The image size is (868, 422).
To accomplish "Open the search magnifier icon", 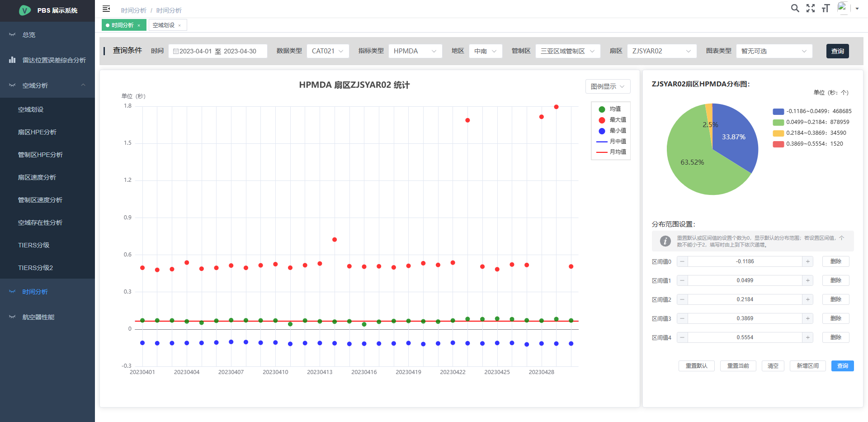I will (x=795, y=8).
